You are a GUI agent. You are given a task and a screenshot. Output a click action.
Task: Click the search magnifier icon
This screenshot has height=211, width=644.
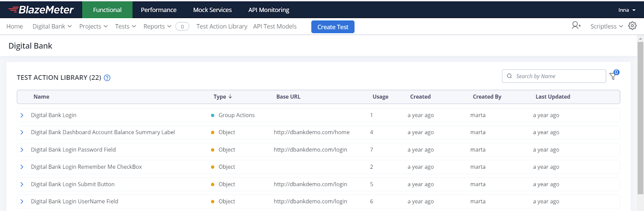coord(510,76)
